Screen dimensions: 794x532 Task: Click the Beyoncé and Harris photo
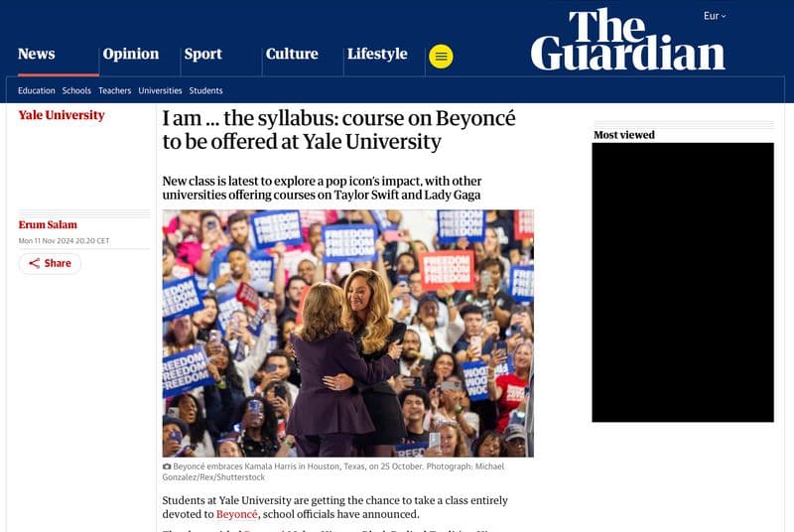tap(348, 333)
